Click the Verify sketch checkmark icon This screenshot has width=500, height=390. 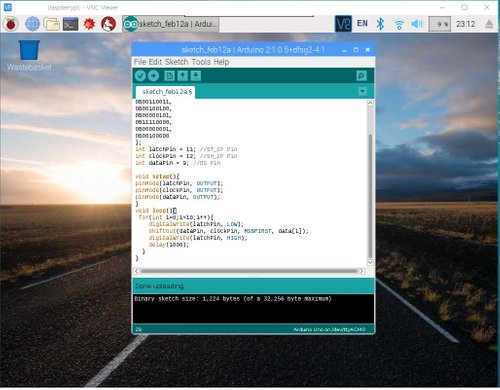140,76
